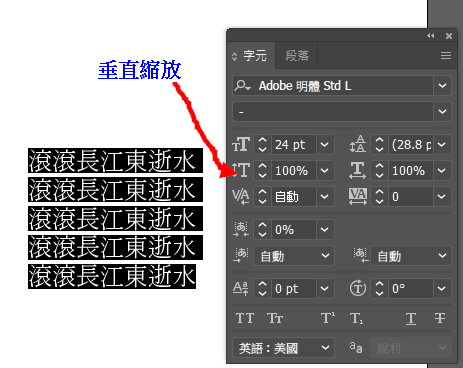Collapse panel with double-arrow icon
The height and width of the screenshot is (368, 463).
click(431, 36)
